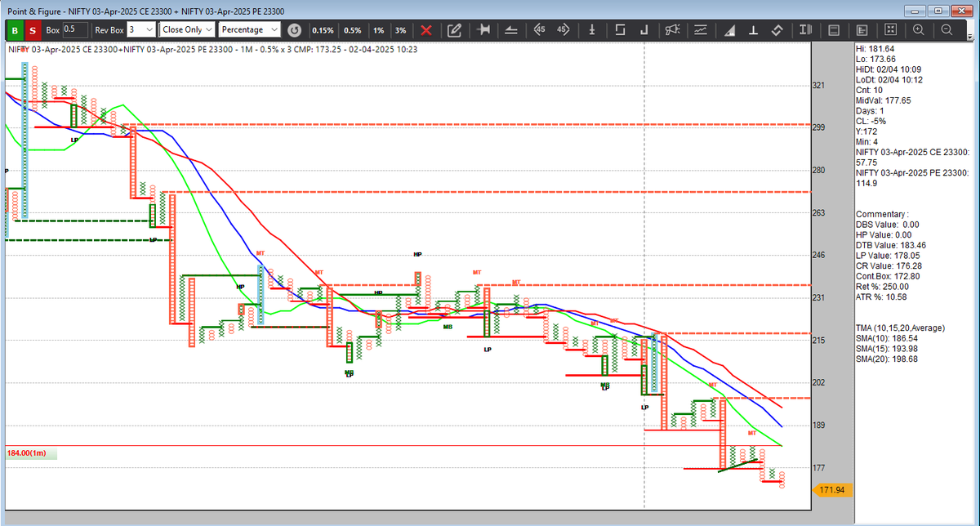980x526 pixels.
Task: Toggle the 1% box size setting
Action: point(377,30)
